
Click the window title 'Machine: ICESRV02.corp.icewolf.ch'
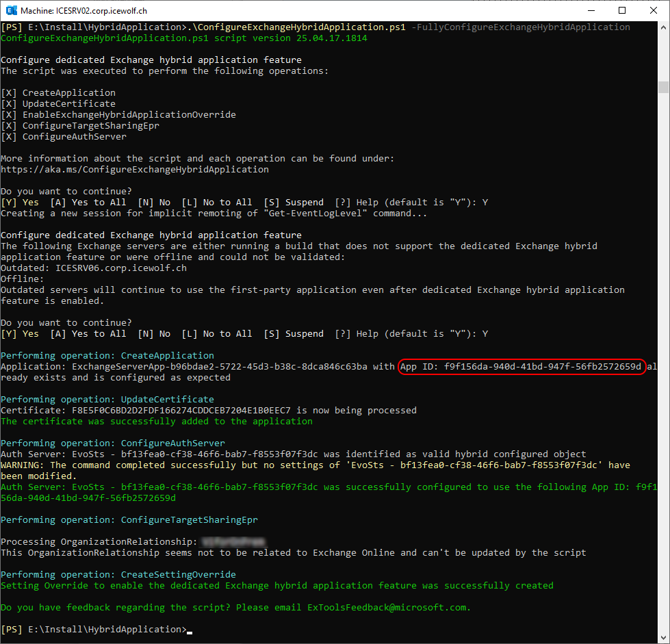(x=83, y=11)
